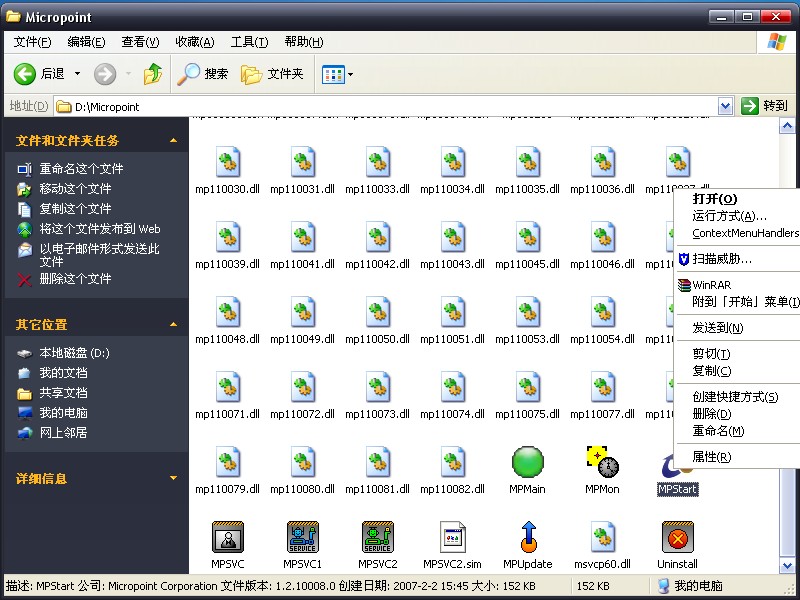Screen dimensions: 800x600
Task: Click the Up one folder icon
Action: pyautogui.click(x=153, y=74)
